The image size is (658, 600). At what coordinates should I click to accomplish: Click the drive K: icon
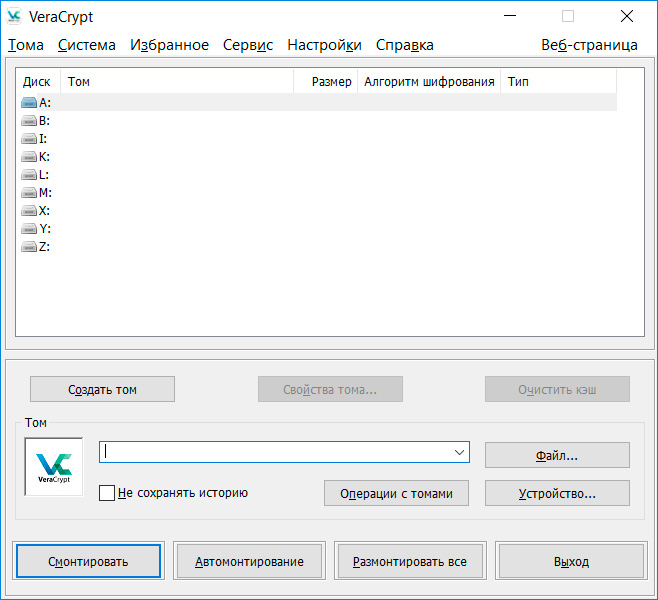click(x=29, y=156)
